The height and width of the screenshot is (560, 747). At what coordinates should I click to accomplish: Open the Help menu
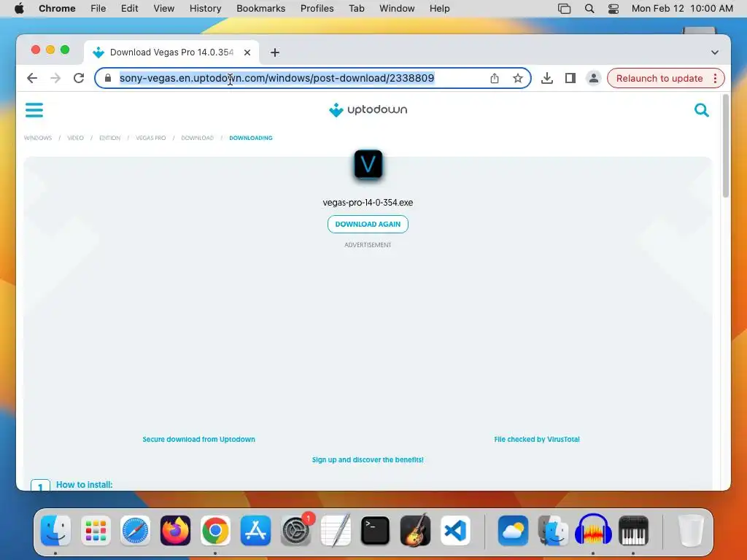point(439,9)
